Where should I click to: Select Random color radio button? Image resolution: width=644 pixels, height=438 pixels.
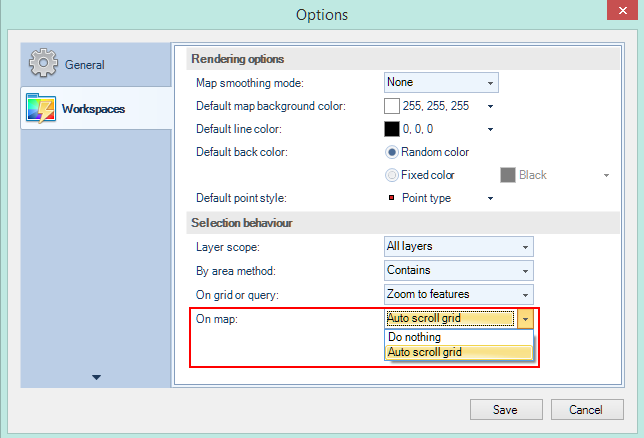click(392, 152)
